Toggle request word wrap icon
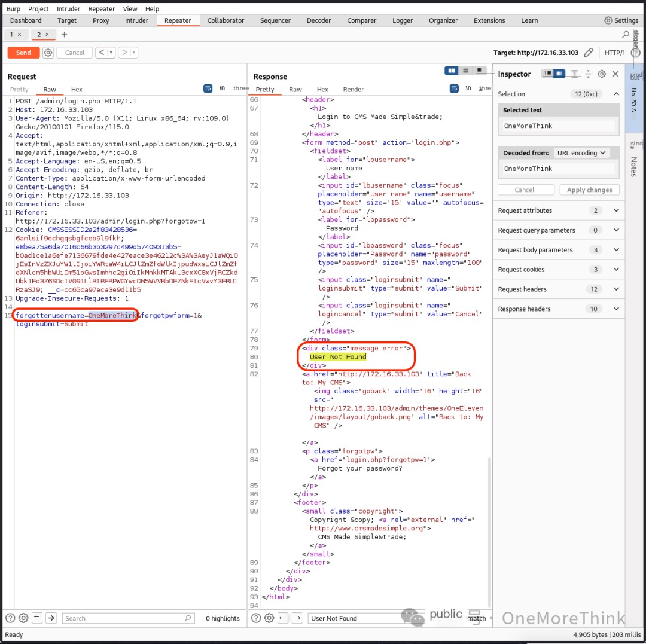This screenshot has width=646, height=644. [x=208, y=88]
